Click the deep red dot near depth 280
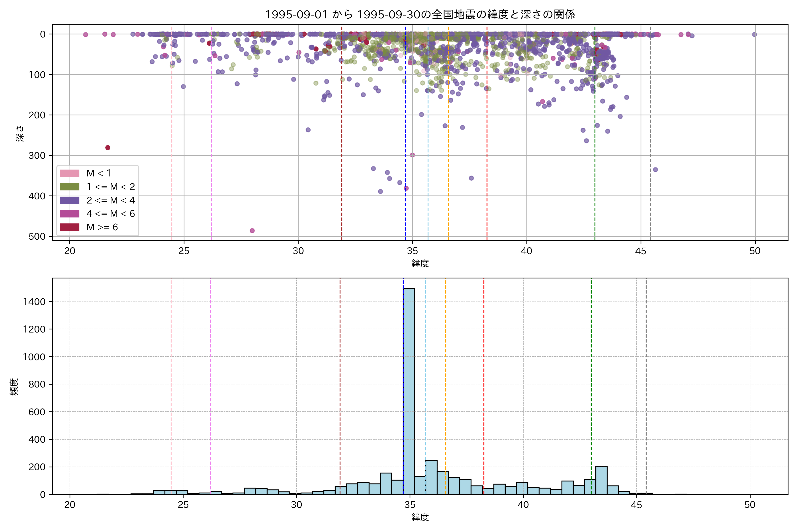Viewport: 798px width, 532px height. [x=108, y=148]
